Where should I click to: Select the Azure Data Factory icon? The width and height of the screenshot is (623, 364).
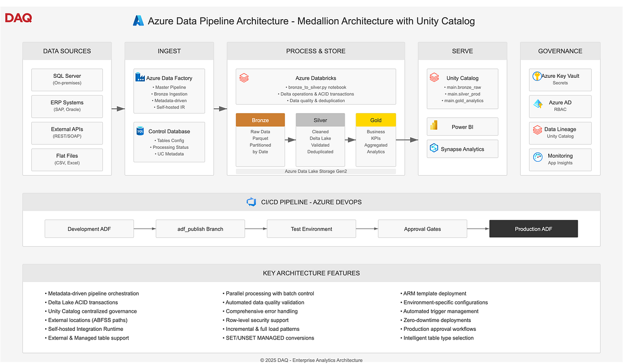pyautogui.click(x=140, y=77)
